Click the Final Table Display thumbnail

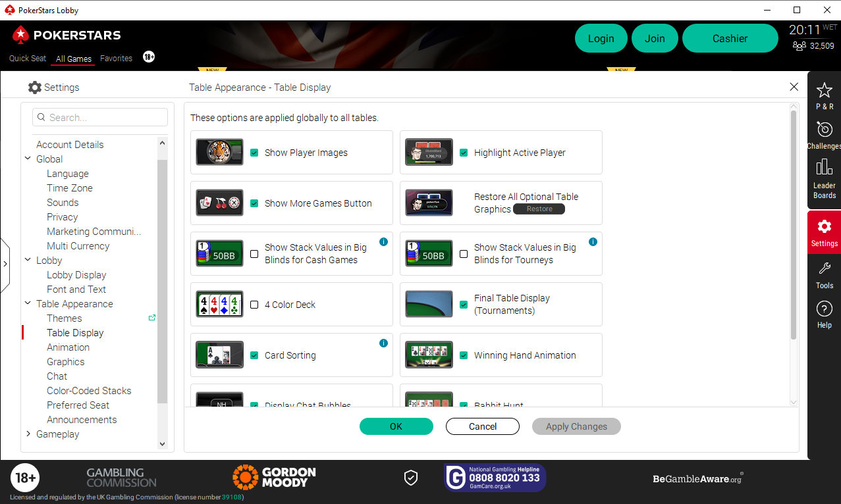429,304
